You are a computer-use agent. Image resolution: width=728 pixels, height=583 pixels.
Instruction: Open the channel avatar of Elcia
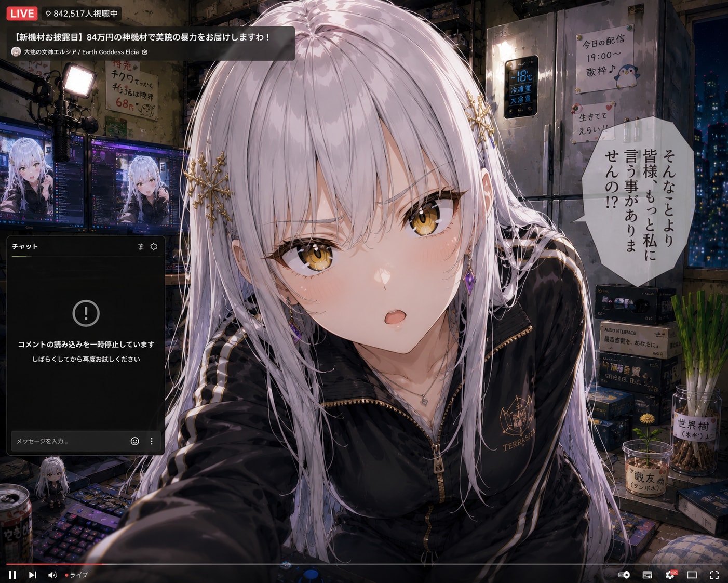tap(16, 52)
